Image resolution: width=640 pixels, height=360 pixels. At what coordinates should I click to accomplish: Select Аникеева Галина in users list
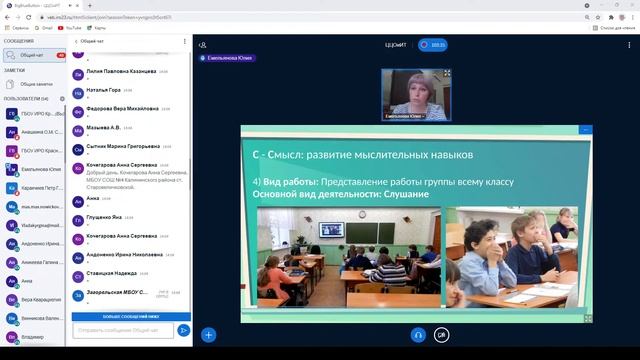(34, 262)
